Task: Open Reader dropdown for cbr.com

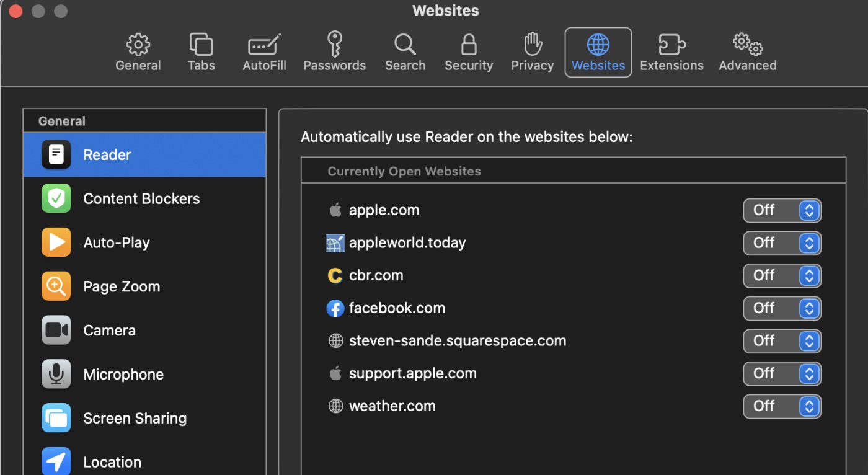Action: click(782, 276)
